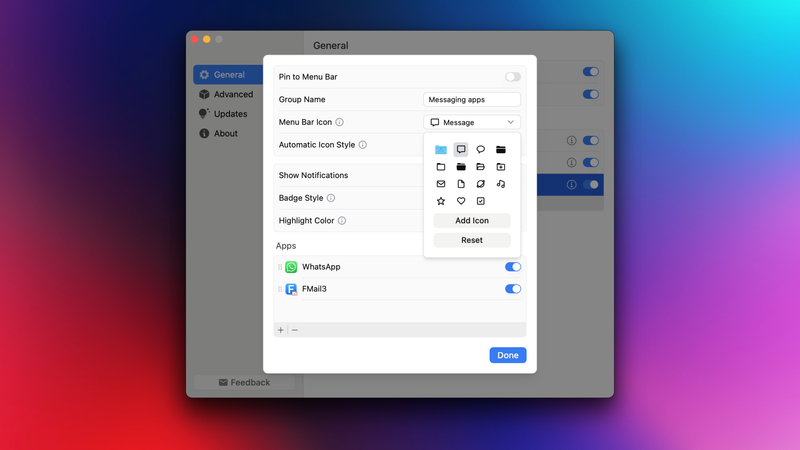Viewport: 800px width, 450px height.
Task: Disable the FMail3 toggle
Action: (513, 289)
